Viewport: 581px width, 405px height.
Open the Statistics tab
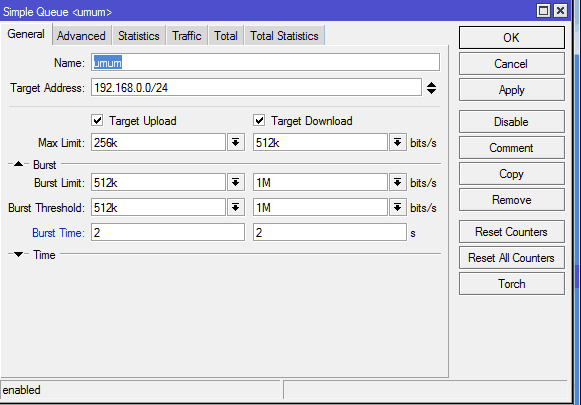coord(139,36)
